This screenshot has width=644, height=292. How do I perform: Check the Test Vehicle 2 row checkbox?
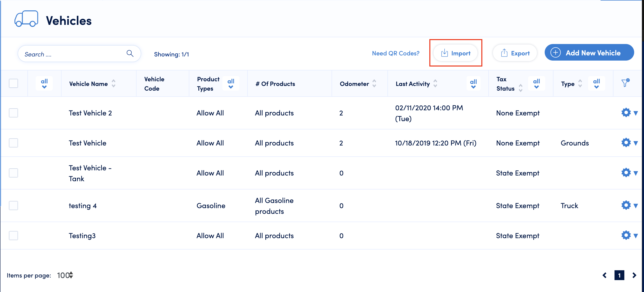(13, 113)
